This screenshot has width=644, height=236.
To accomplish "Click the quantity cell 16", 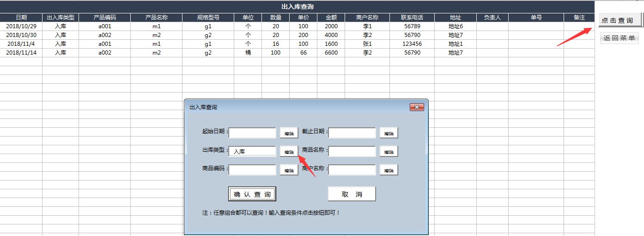I will pyautogui.click(x=276, y=44).
